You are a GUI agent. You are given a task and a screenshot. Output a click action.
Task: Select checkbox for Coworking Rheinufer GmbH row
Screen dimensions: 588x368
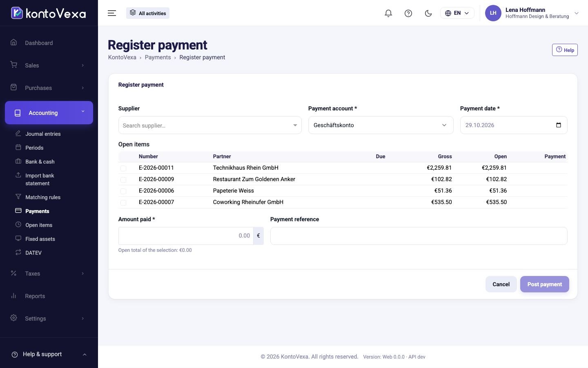[123, 202]
